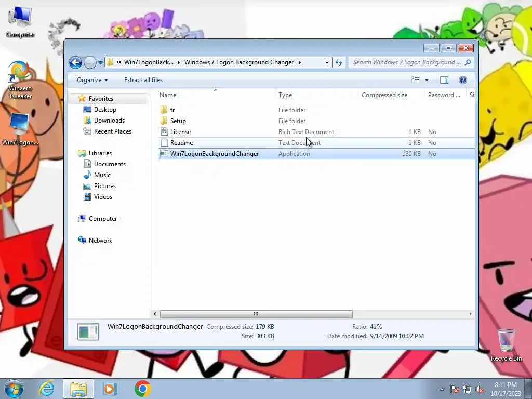
Task: Toggle the preview pane
Action: point(444,80)
